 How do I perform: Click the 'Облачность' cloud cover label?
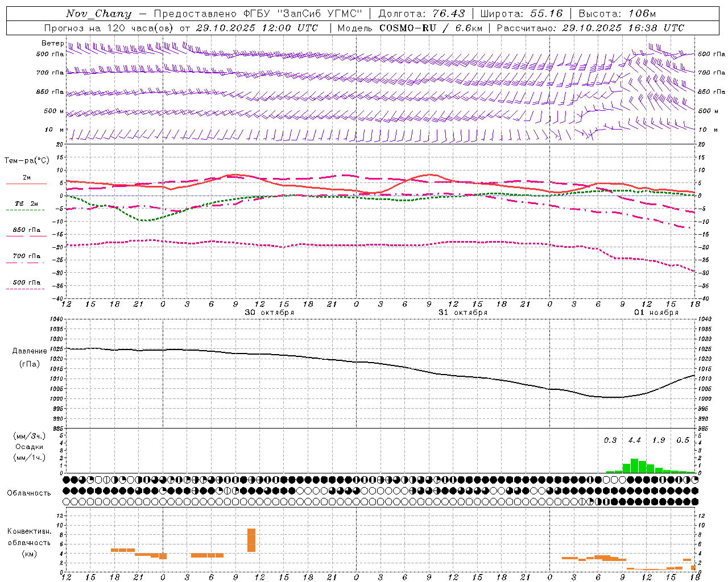[29, 493]
